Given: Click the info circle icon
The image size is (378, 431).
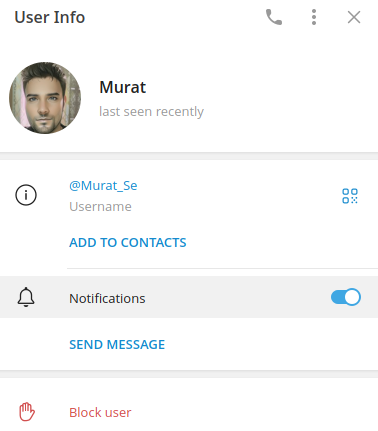Looking at the screenshot, I should tap(26, 195).
